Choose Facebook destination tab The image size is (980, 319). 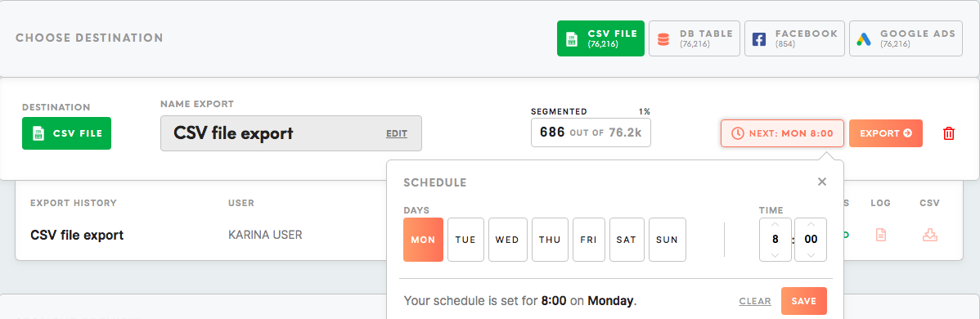pyautogui.click(x=794, y=38)
